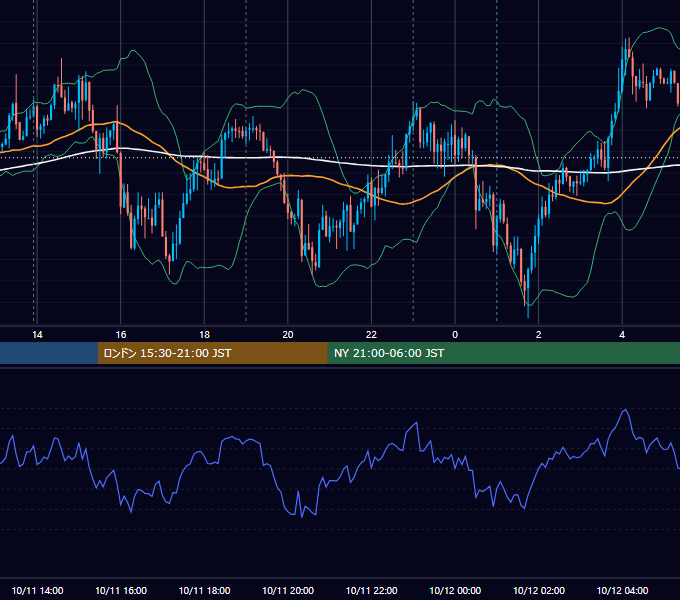Click the 10/11 18:00 time label
680x600 pixels.
click(x=204, y=590)
